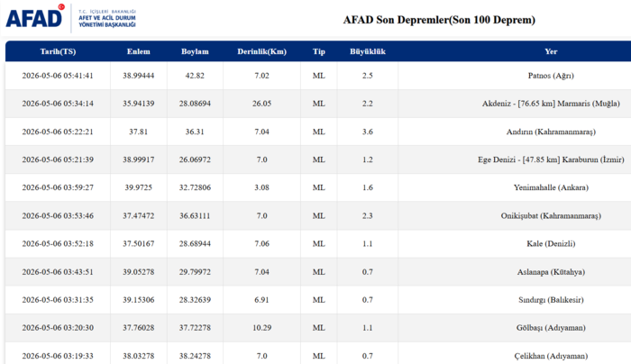The image size is (631, 364).
Task: Click ML type in Yenimahalle row
Action: coord(319,187)
